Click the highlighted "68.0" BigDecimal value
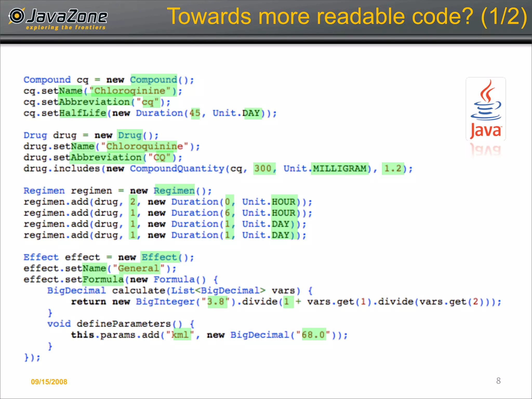 [314, 335]
